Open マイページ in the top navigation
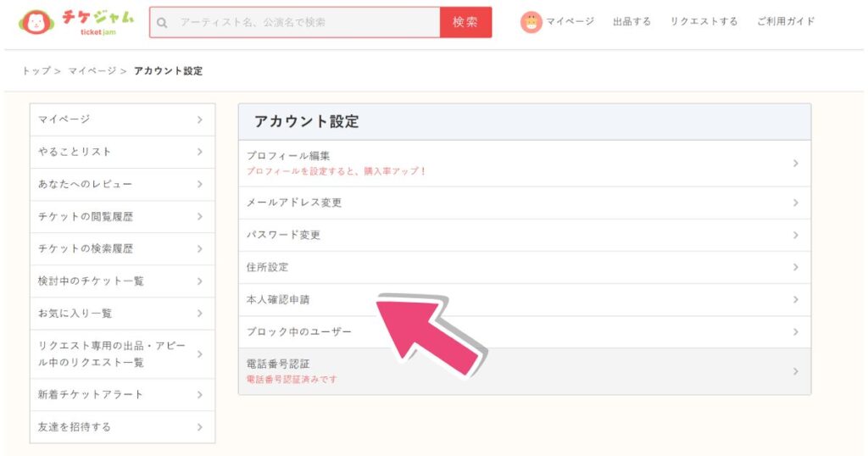Viewport: 868px width, 456px height. tap(570, 21)
